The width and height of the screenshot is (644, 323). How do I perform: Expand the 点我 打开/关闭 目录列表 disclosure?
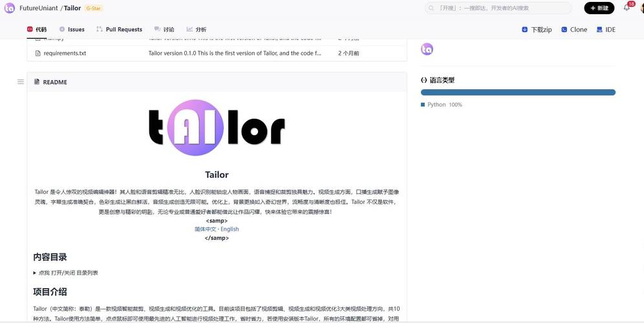pyautogui.click(x=66, y=273)
